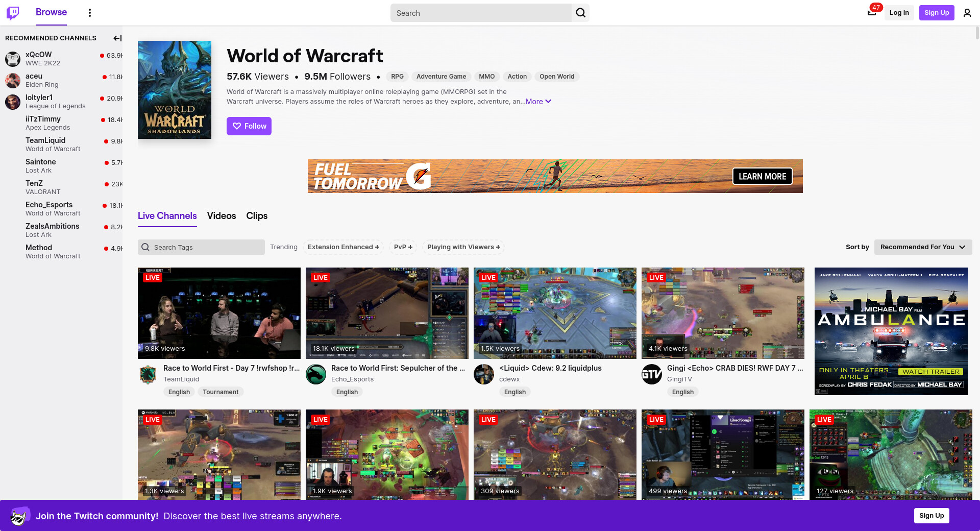Click the GingiTV channel avatar

(x=652, y=375)
